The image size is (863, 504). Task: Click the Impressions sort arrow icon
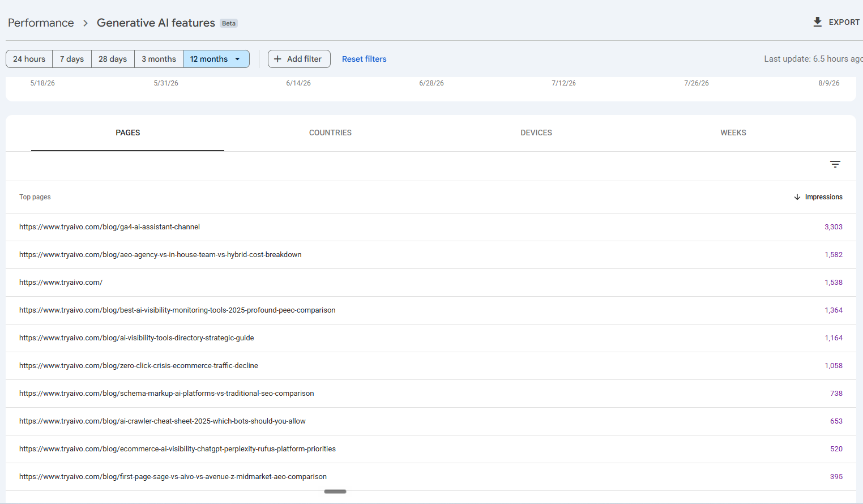tap(797, 197)
